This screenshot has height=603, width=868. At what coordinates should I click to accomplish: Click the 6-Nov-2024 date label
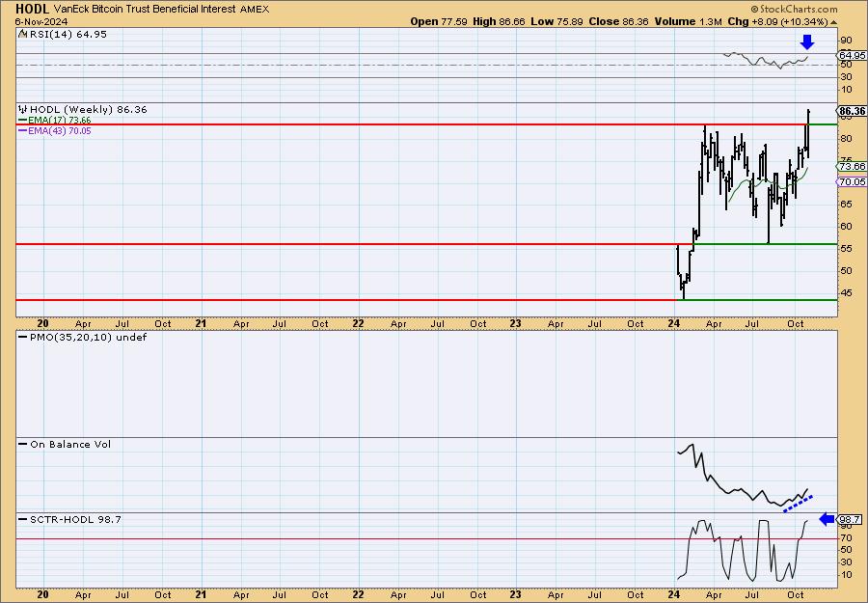(x=41, y=22)
